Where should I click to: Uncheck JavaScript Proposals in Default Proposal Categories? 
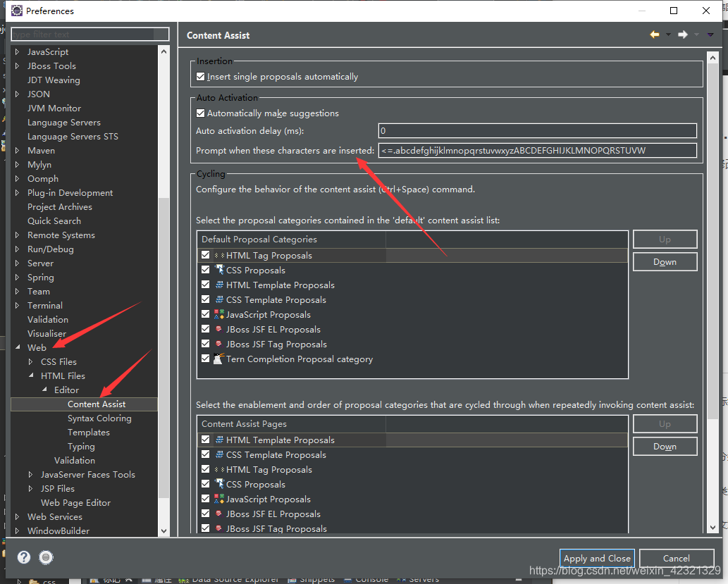coord(206,314)
